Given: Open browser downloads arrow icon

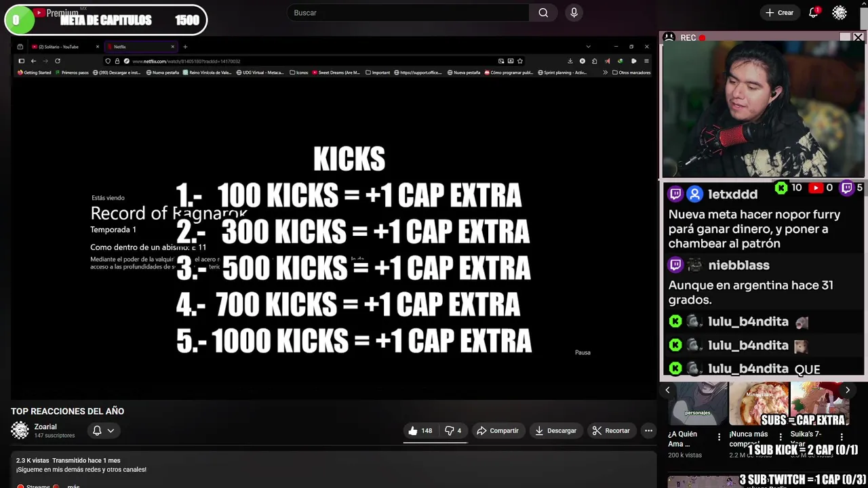Looking at the screenshot, I should 570,61.
